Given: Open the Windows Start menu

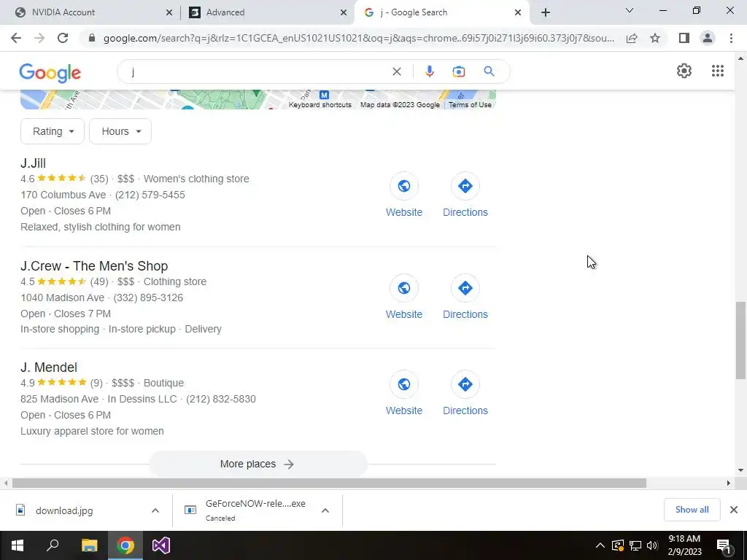Looking at the screenshot, I should coord(18,545).
